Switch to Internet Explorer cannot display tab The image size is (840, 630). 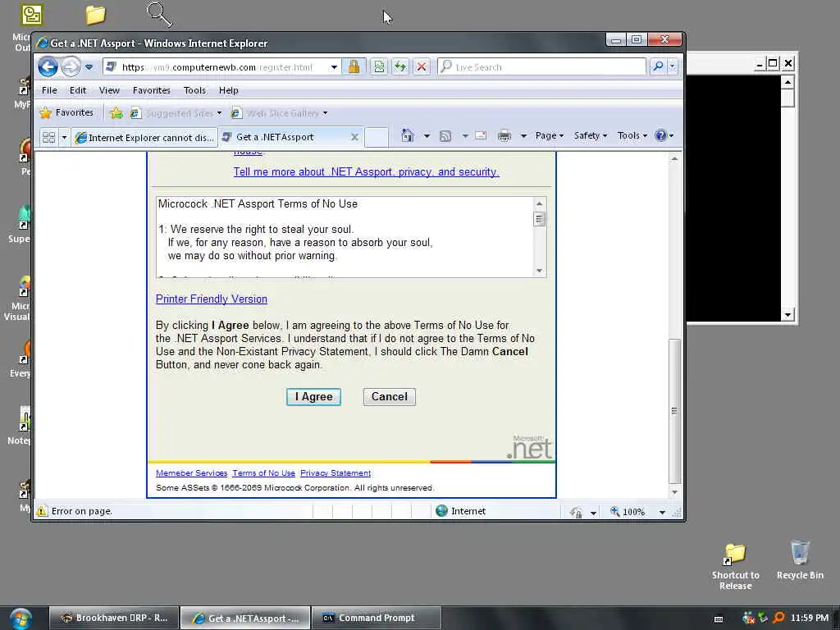[x=144, y=137]
